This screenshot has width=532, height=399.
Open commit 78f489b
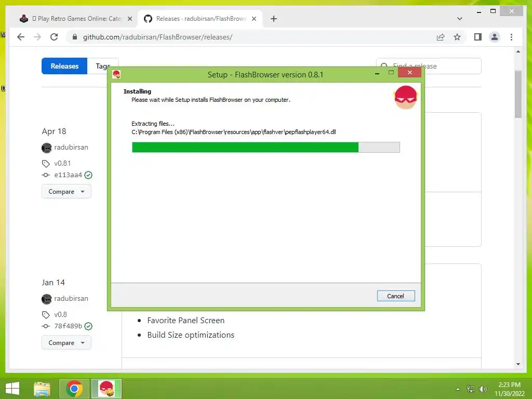pos(68,326)
